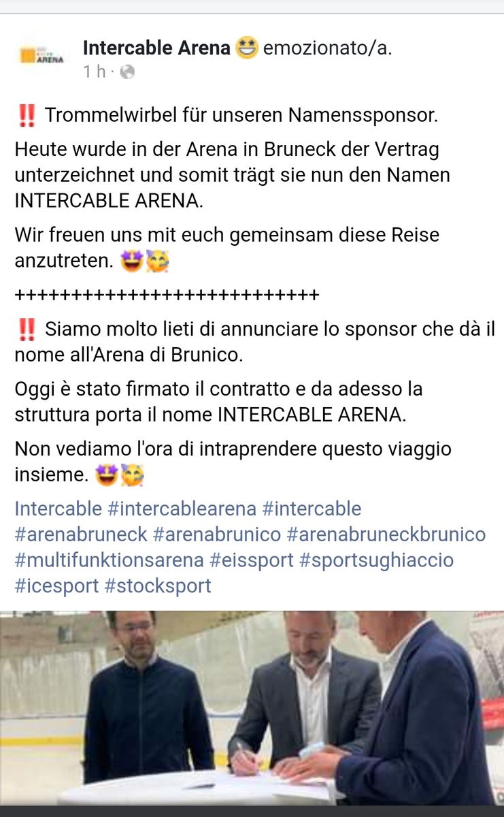The image size is (504, 817).
Task: Click the red exclamation marks before Trommelwirbel
Action: [27, 116]
